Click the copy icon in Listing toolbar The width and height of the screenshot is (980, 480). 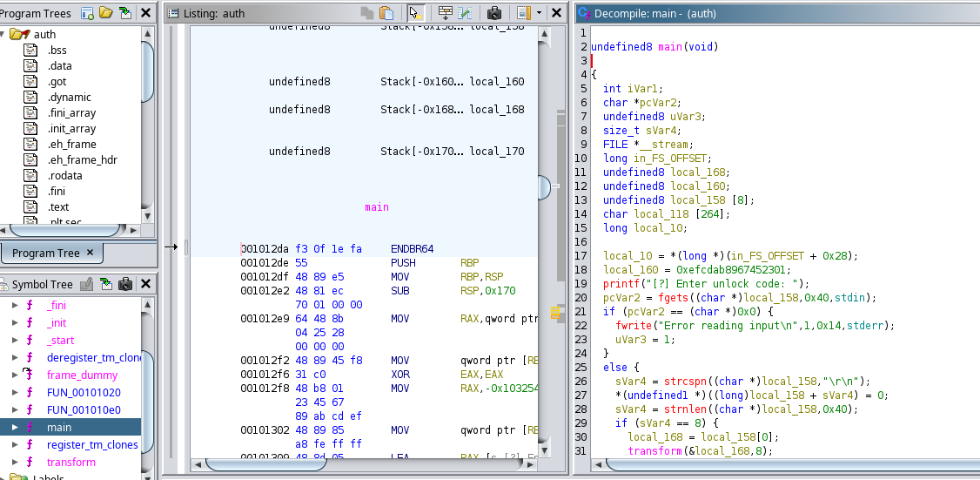click(367, 12)
